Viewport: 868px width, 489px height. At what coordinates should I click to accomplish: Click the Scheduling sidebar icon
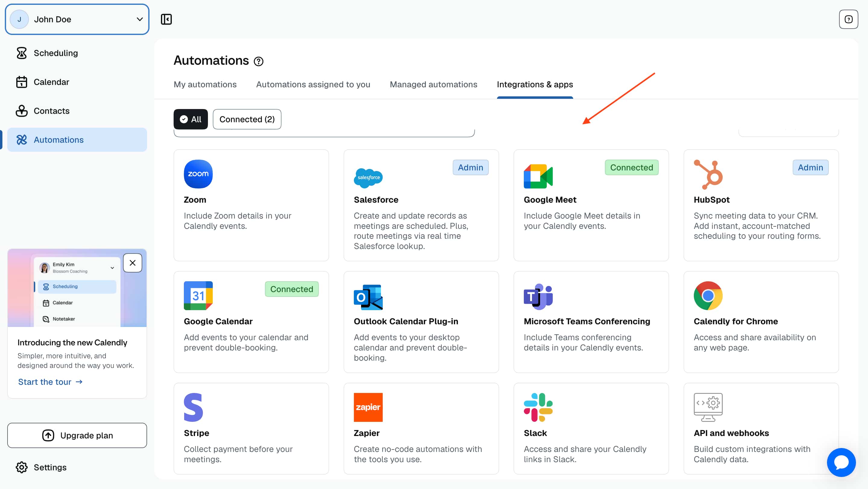[x=22, y=53]
